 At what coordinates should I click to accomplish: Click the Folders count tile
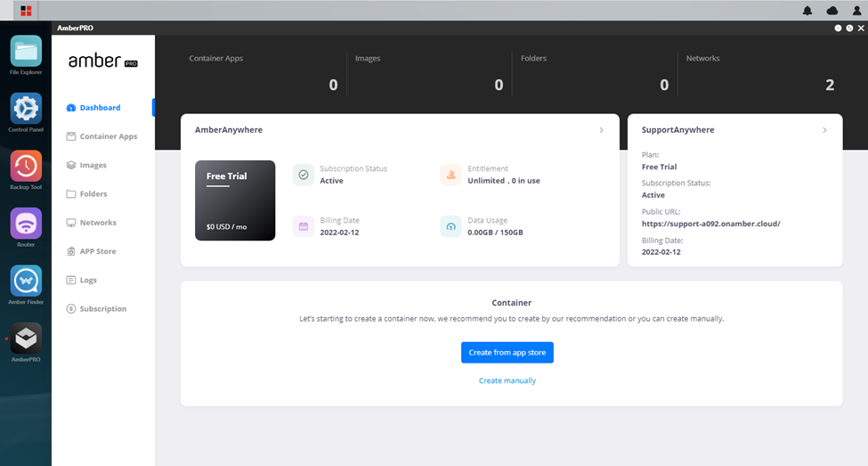click(x=595, y=74)
